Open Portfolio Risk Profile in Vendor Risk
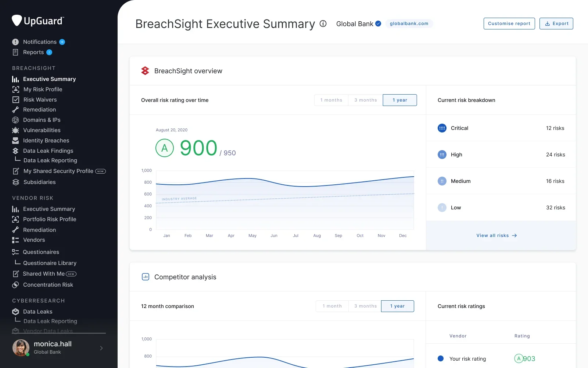This screenshot has height=368, width=588. (x=50, y=219)
